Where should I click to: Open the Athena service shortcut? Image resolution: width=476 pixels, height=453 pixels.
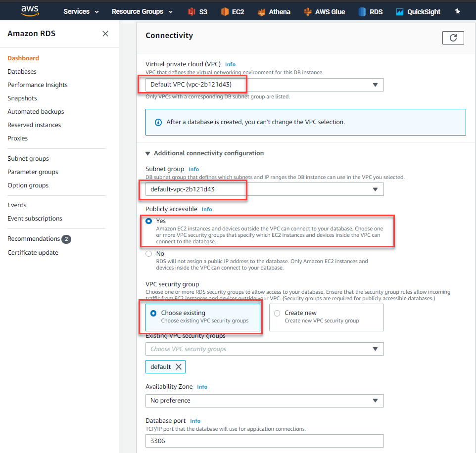[x=274, y=10]
